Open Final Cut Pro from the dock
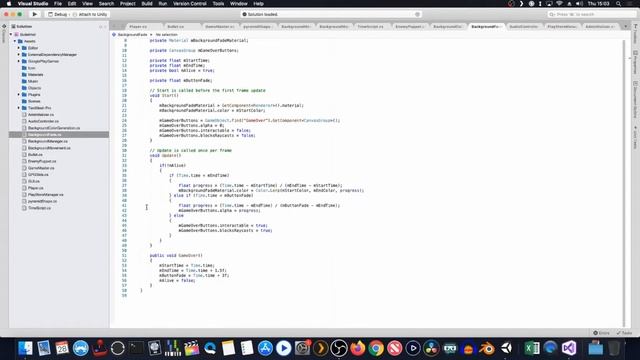The height and width of the screenshot is (360, 640). tap(191, 348)
